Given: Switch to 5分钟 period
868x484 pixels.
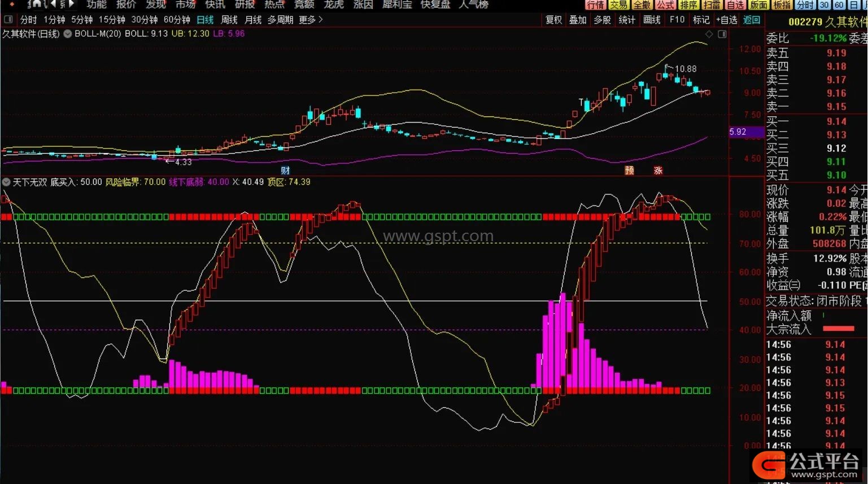Looking at the screenshot, I should pos(82,20).
